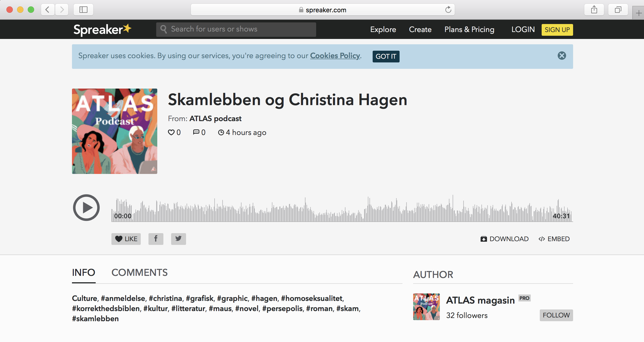Click the yellow SIGN UP button
Viewport: 644px width, 342px height.
click(557, 30)
